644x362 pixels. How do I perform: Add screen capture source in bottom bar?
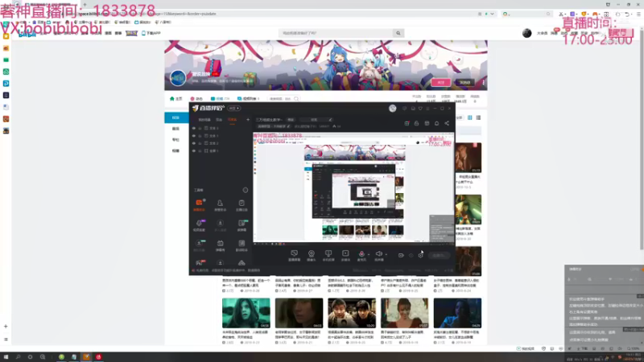point(294,255)
